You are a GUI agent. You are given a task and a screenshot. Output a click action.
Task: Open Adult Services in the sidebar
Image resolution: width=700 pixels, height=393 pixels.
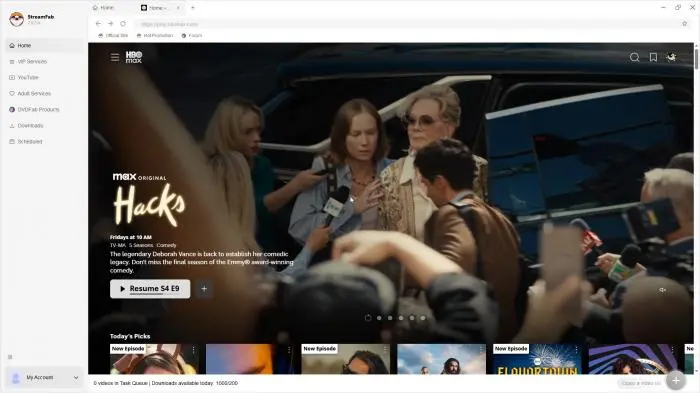[44, 94]
